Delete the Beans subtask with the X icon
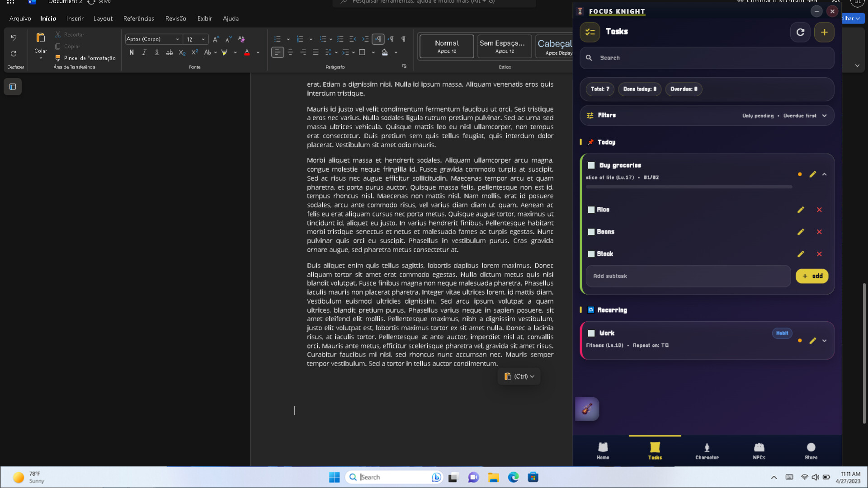Viewport: 868px width, 488px height. pos(820,232)
